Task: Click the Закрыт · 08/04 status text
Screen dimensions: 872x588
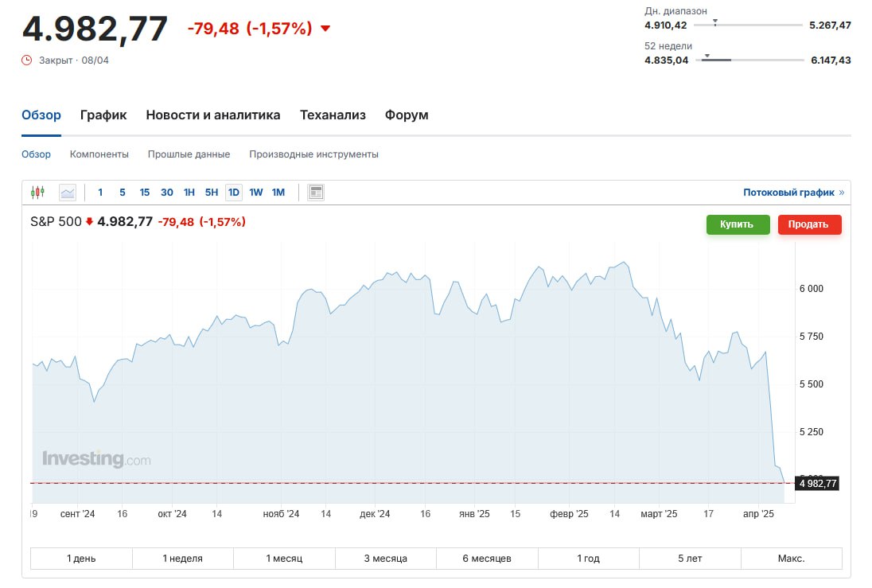Action: coord(73,60)
